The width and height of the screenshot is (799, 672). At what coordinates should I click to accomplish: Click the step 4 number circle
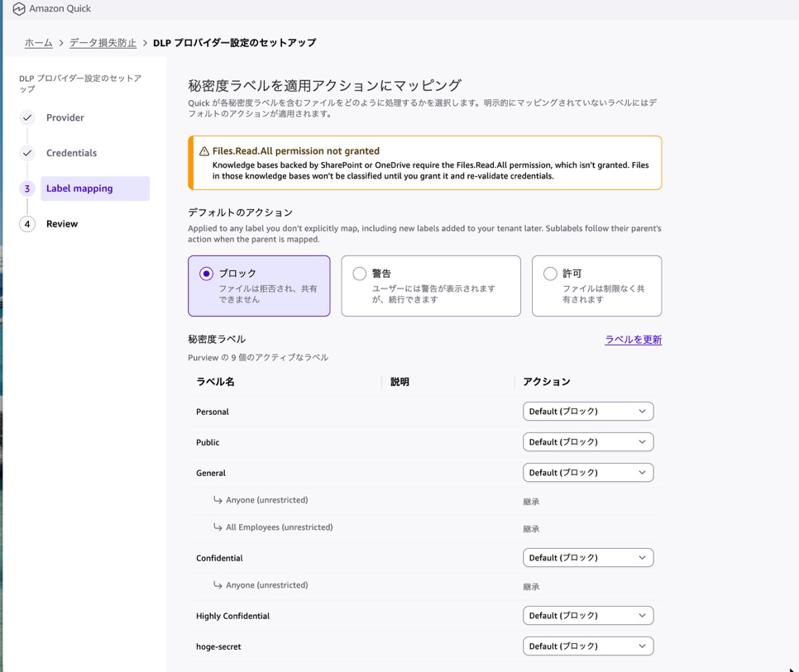tap(27, 224)
